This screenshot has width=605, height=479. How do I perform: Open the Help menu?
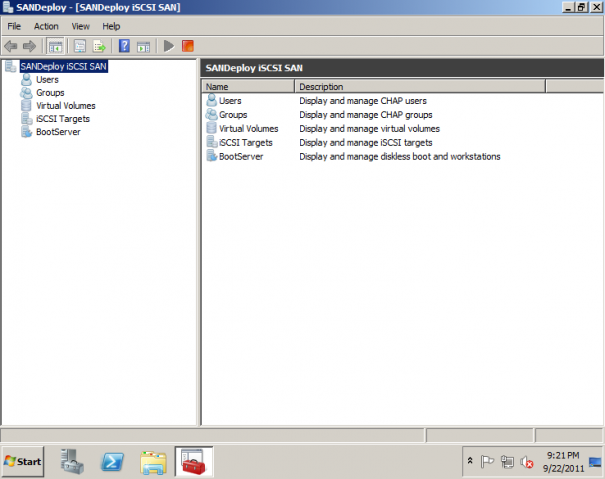111,26
